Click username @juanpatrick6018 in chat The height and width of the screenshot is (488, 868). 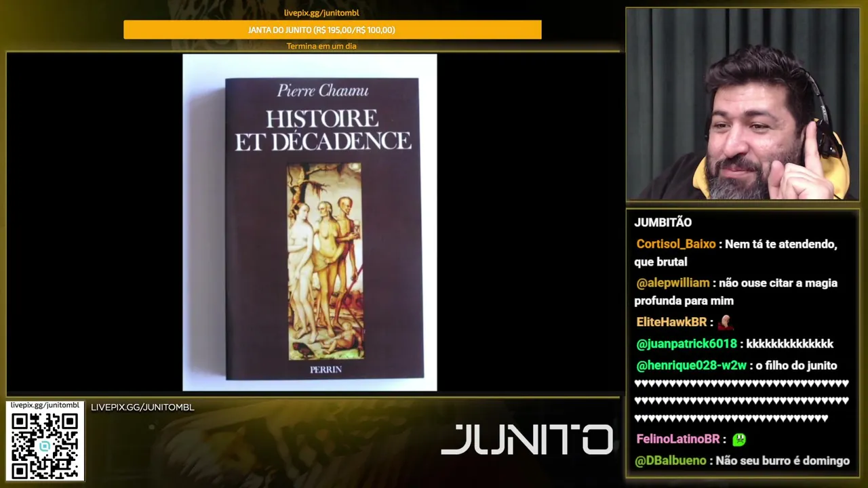(x=686, y=344)
